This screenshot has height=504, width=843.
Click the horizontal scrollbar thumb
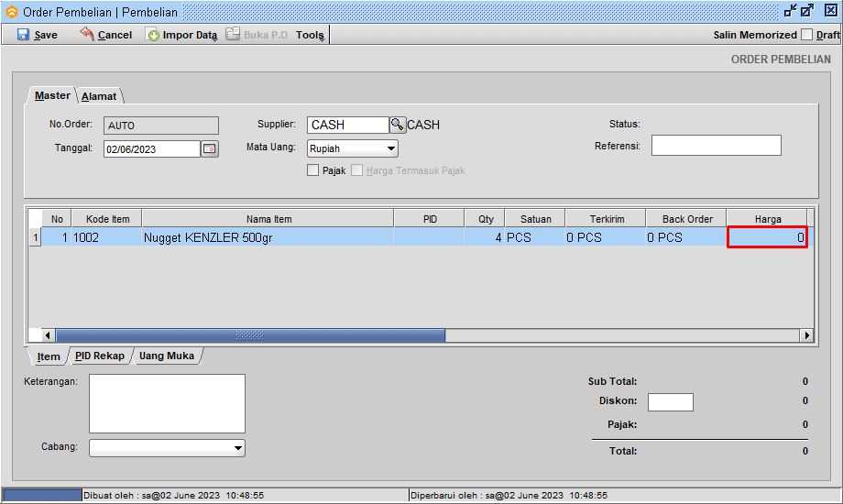pyautogui.click(x=250, y=335)
